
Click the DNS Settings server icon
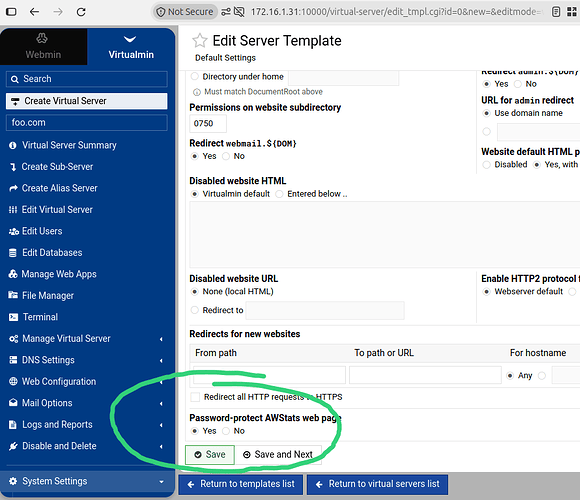pyautogui.click(x=13, y=360)
